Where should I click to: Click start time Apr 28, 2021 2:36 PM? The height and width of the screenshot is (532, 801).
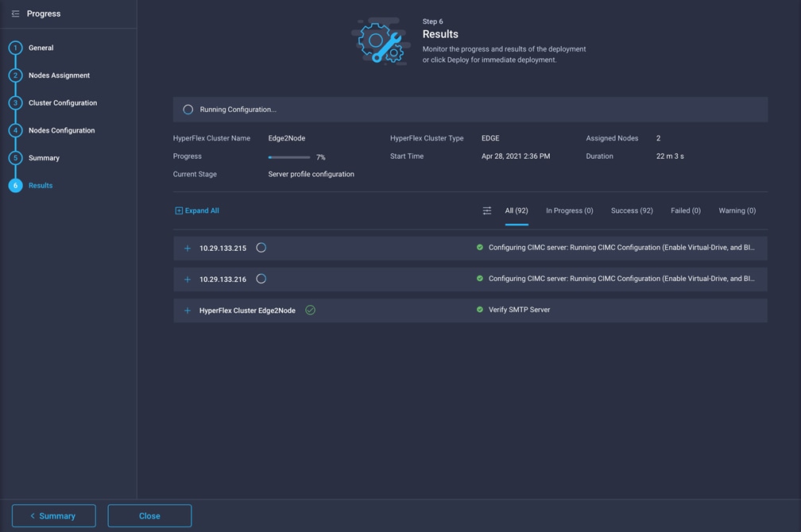pyautogui.click(x=516, y=156)
